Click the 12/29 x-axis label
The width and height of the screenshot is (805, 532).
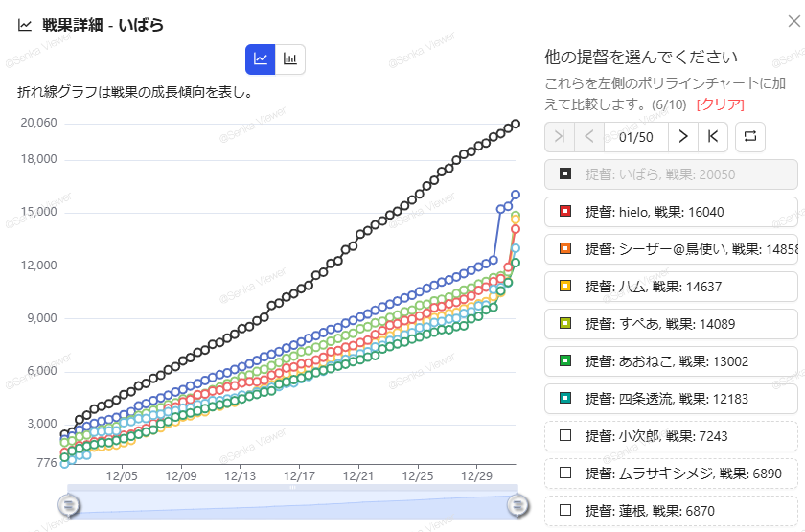476,476
